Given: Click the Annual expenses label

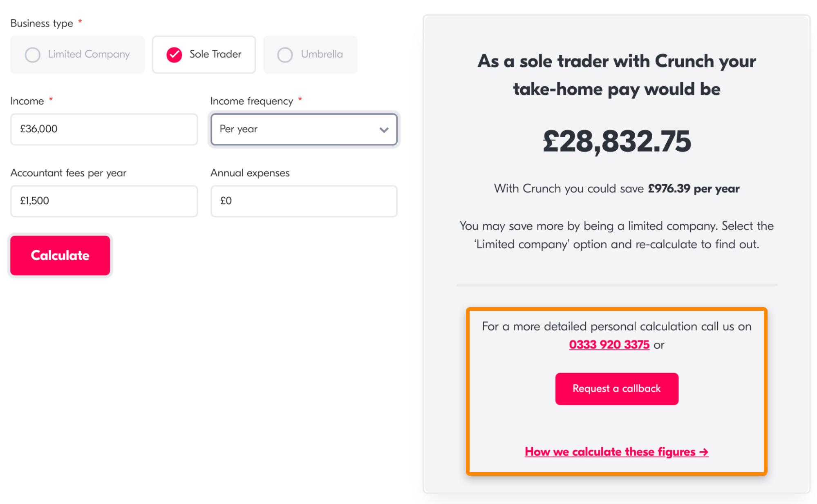Looking at the screenshot, I should click(x=250, y=173).
